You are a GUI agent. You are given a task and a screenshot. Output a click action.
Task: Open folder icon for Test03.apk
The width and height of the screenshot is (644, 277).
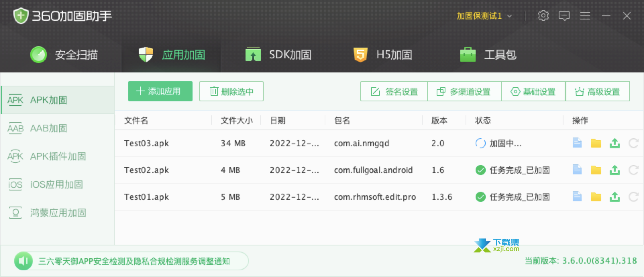[x=596, y=143]
